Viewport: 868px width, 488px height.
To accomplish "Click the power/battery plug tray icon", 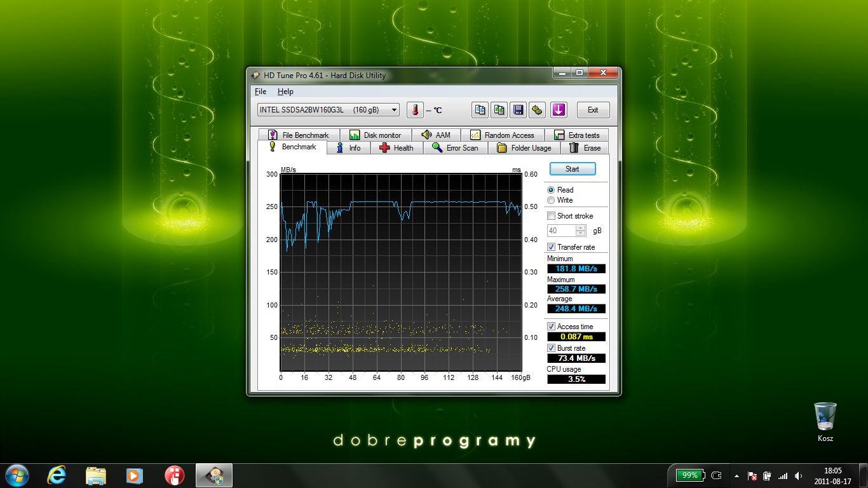I will pyautogui.click(x=767, y=475).
